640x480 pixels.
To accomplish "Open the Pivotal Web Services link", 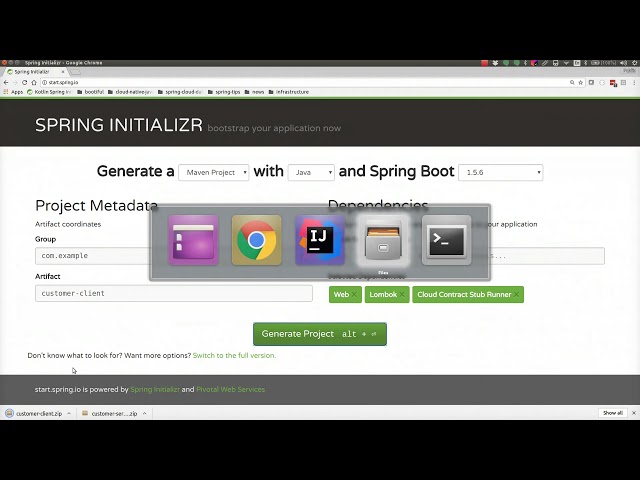I will tap(231, 389).
